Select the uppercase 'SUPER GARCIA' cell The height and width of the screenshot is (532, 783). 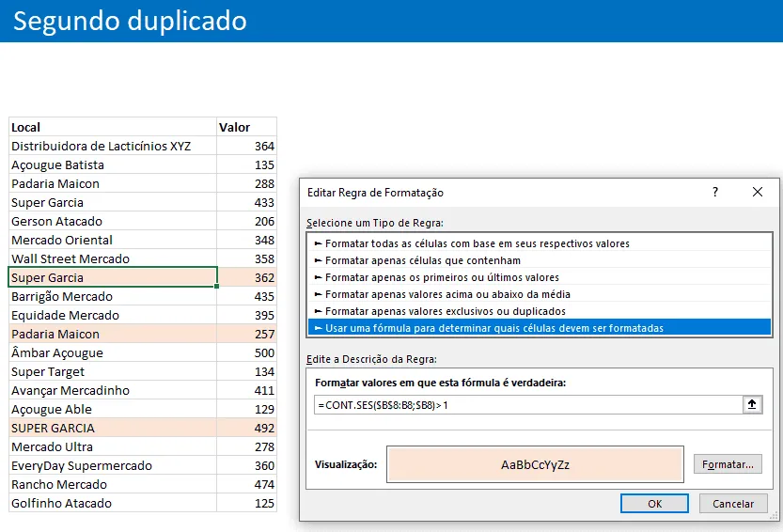pos(113,428)
